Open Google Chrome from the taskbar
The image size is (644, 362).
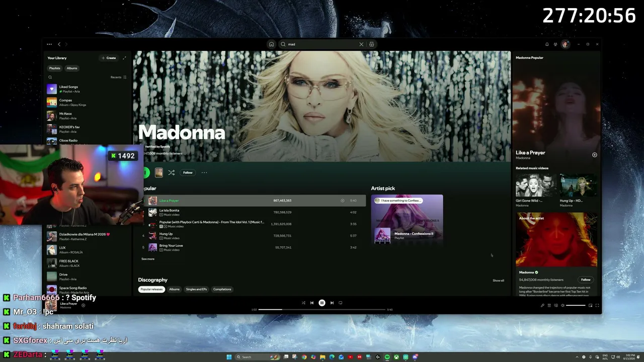click(x=304, y=357)
